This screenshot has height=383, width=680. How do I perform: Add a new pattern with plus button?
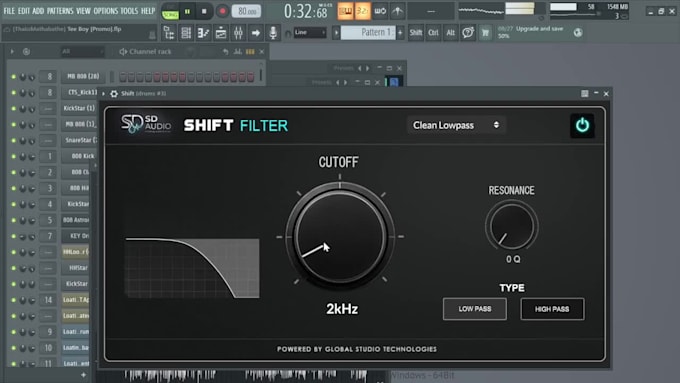click(x=400, y=33)
